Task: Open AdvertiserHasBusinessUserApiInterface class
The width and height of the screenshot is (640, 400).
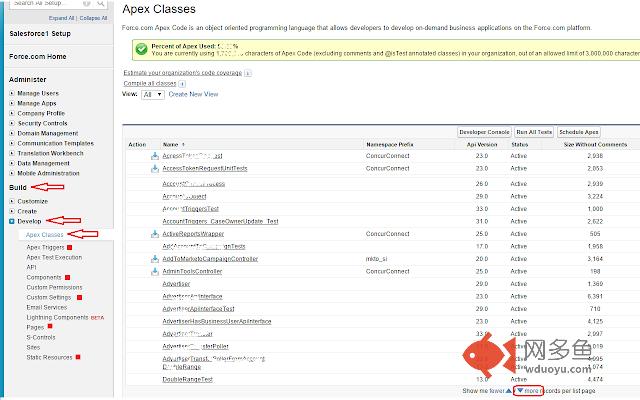Action: (x=217, y=321)
